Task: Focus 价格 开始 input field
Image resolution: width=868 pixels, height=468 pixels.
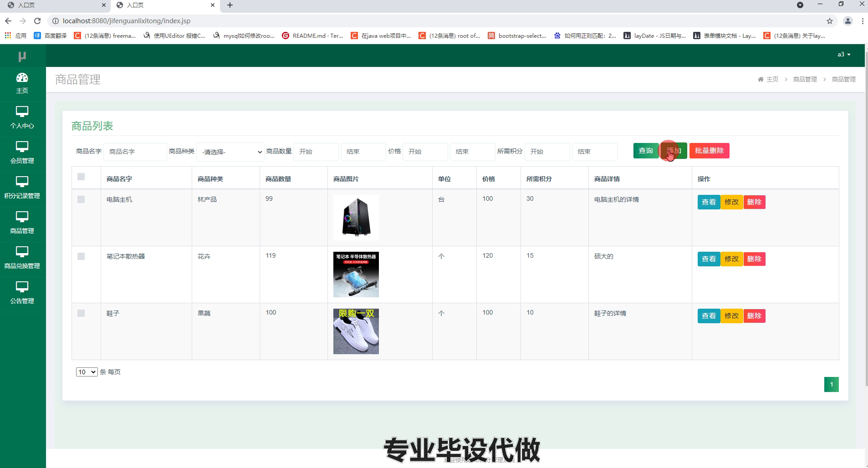Action: (x=425, y=152)
